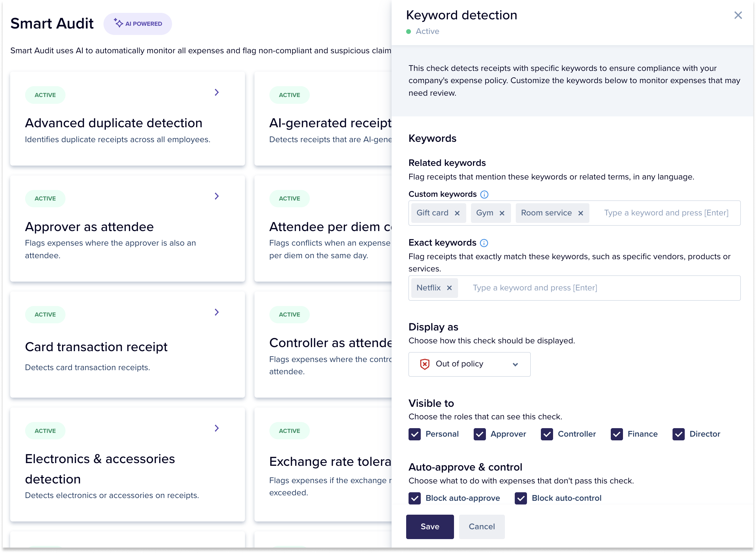Click the Room service keyword label
Screen dimensions: 756x553
[546, 213]
